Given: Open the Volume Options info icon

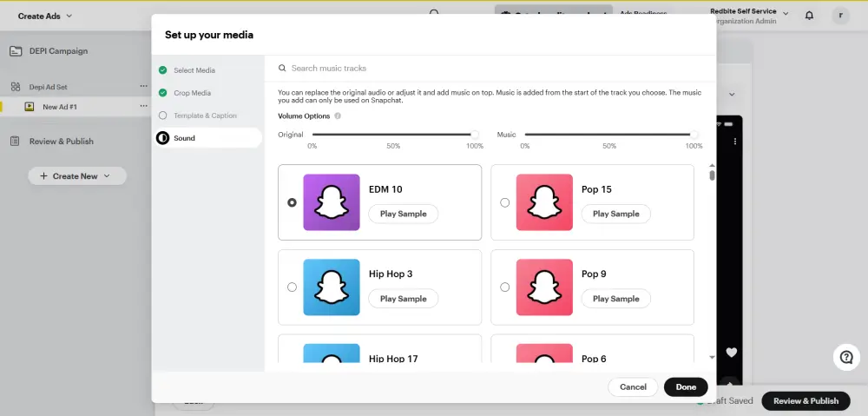Looking at the screenshot, I should tap(338, 116).
